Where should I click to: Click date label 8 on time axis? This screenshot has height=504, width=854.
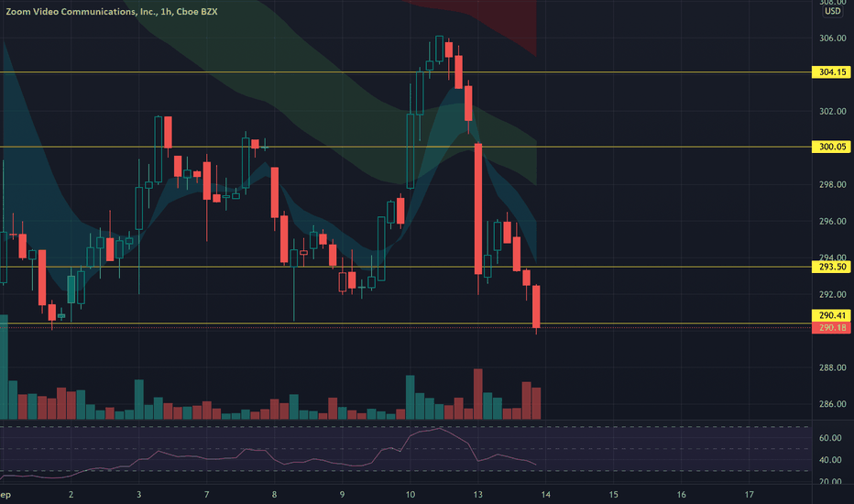[x=275, y=495]
